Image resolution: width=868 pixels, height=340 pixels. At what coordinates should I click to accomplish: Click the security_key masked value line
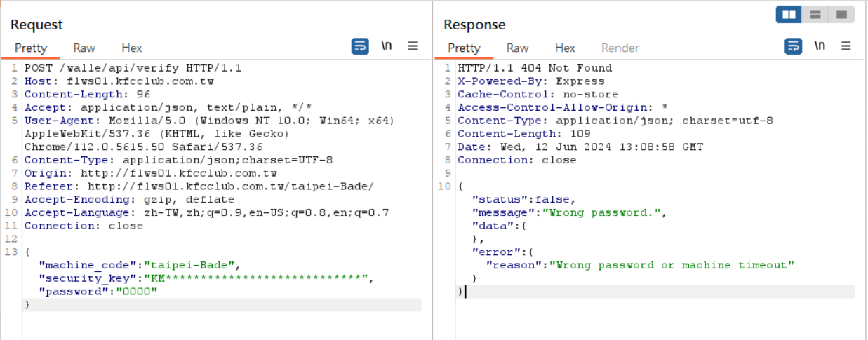(206, 278)
